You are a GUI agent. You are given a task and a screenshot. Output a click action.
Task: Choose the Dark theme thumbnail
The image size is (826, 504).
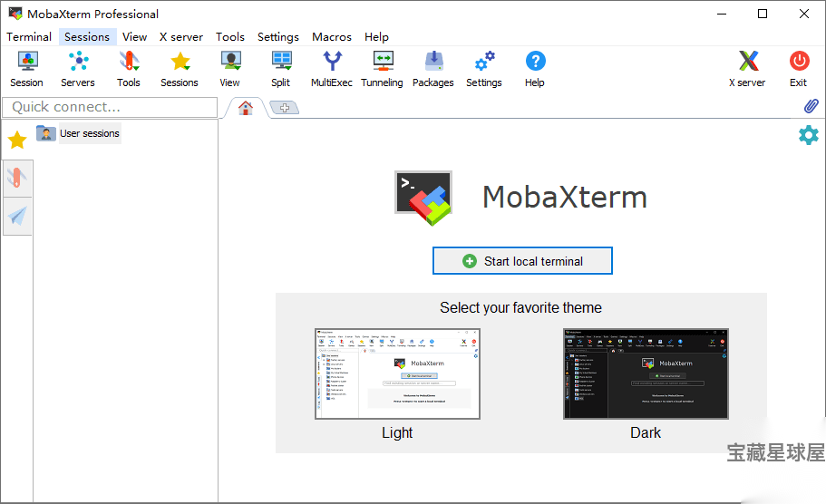646,373
